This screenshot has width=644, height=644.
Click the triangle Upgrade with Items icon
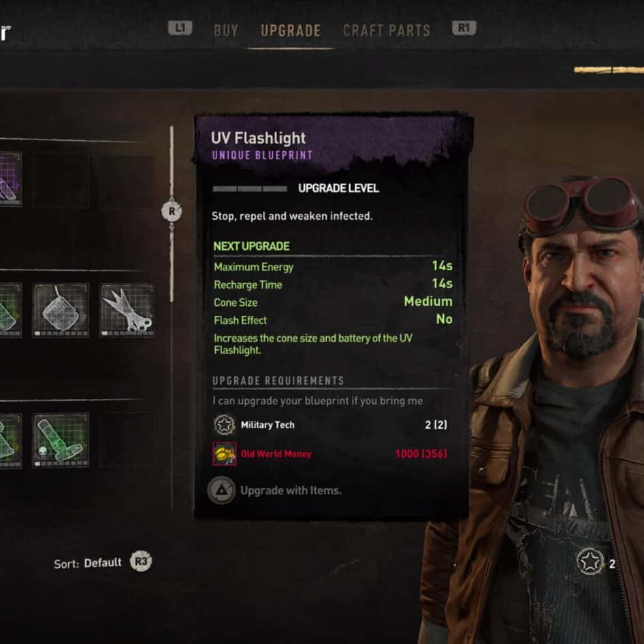pos(221,490)
